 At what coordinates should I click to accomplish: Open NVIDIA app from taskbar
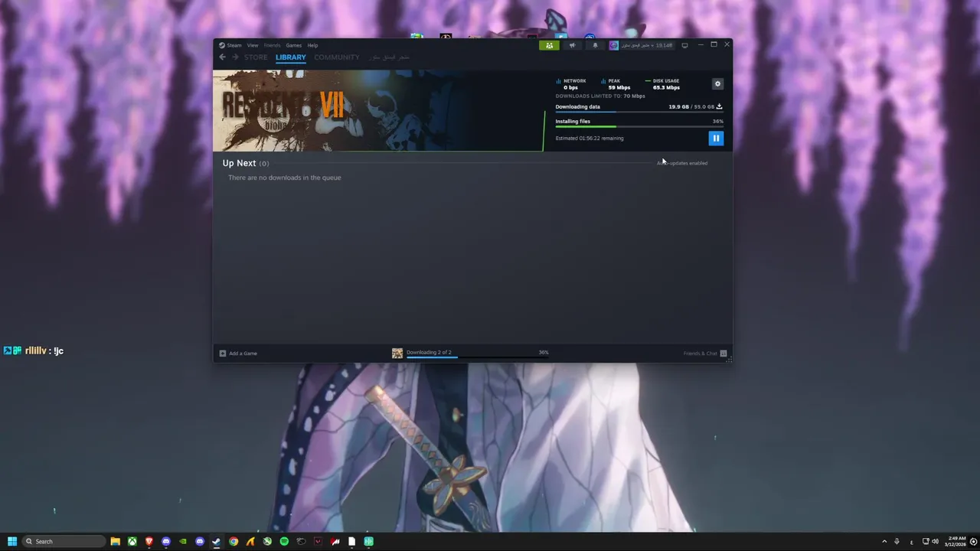(x=183, y=541)
